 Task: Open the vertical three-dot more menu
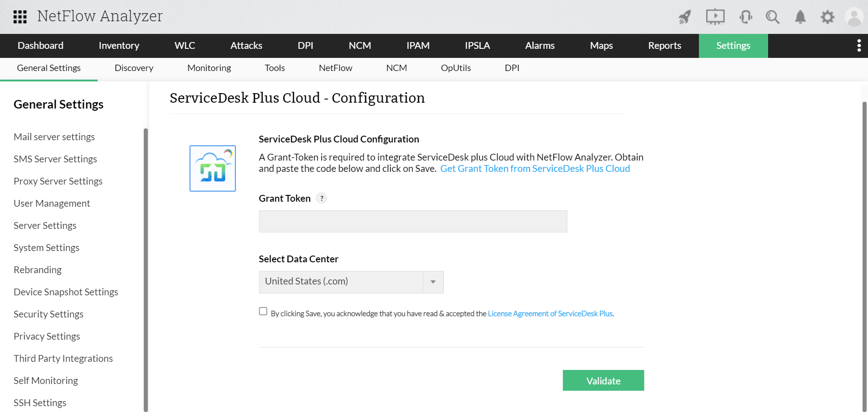pos(859,46)
